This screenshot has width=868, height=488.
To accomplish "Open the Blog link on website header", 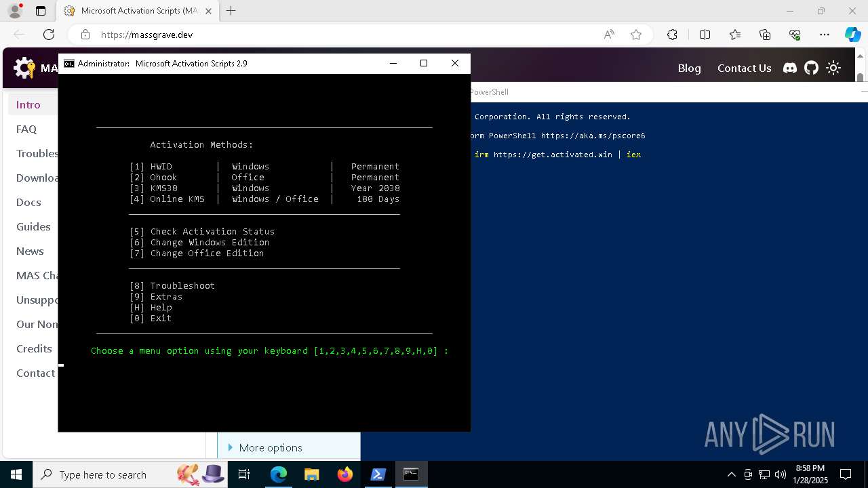I will tap(689, 68).
